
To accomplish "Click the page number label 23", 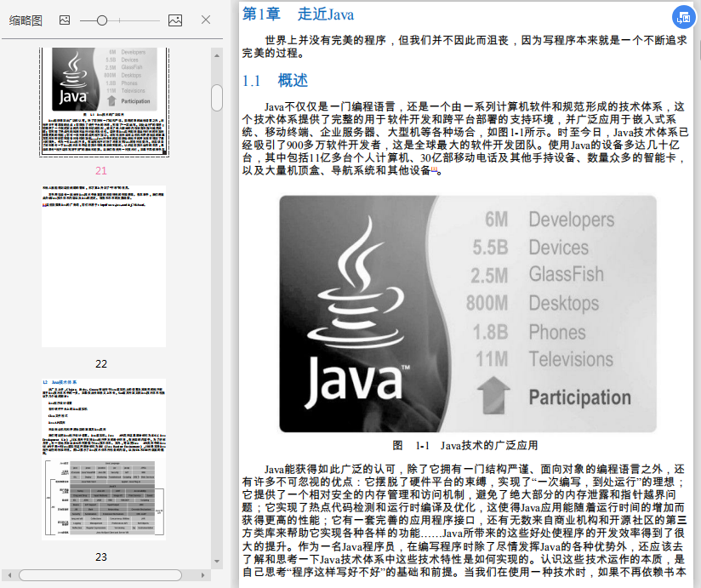I will click(x=101, y=557).
